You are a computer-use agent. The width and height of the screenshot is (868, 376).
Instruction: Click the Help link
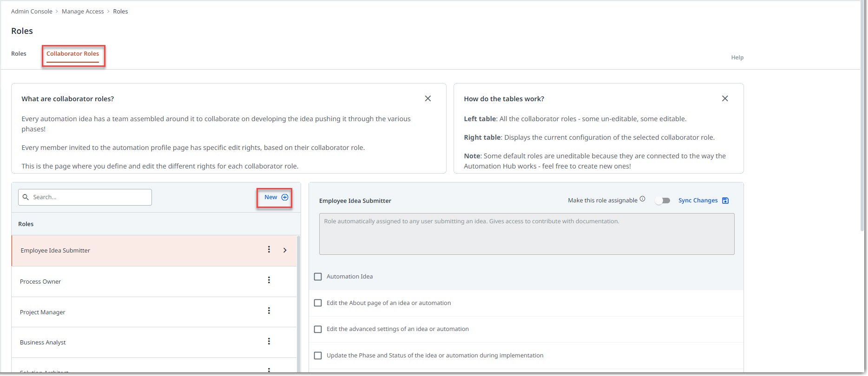pos(737,58)
